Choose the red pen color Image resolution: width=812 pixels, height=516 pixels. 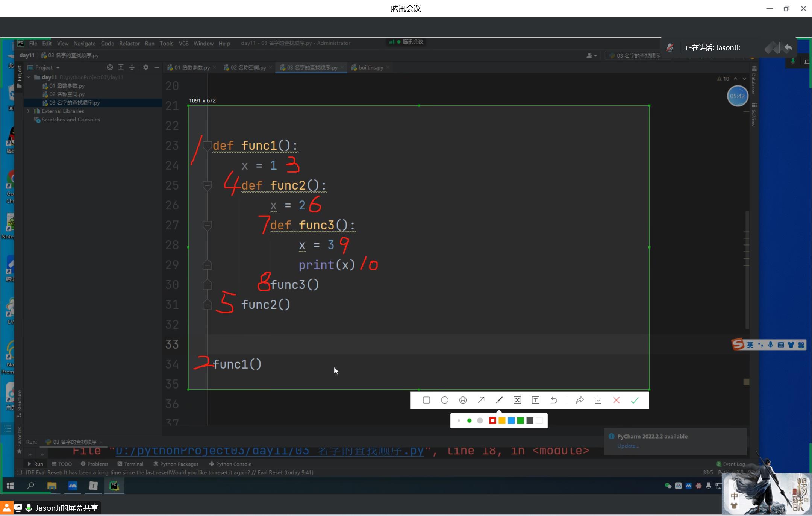[492, 420]
